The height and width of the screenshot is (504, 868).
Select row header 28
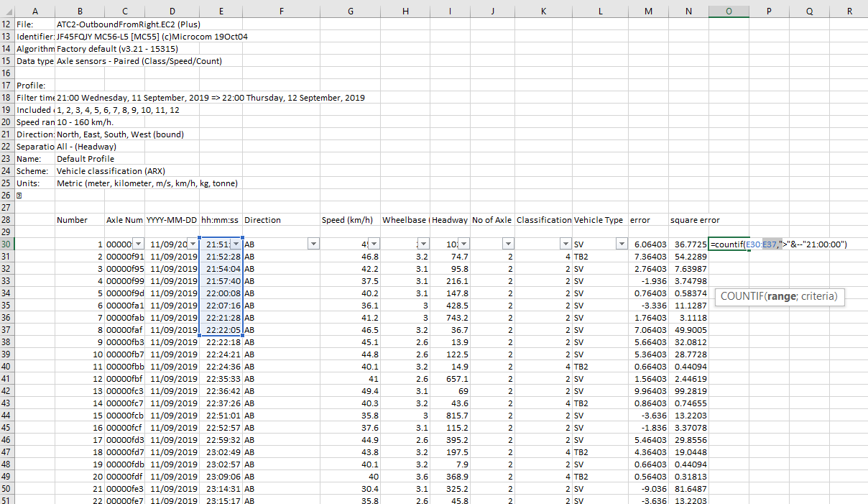click(6, 220)
